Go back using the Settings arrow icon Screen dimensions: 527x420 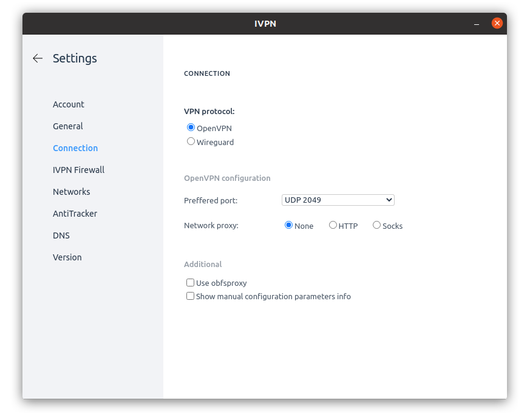pyautogui.click(x=38, y=58)
